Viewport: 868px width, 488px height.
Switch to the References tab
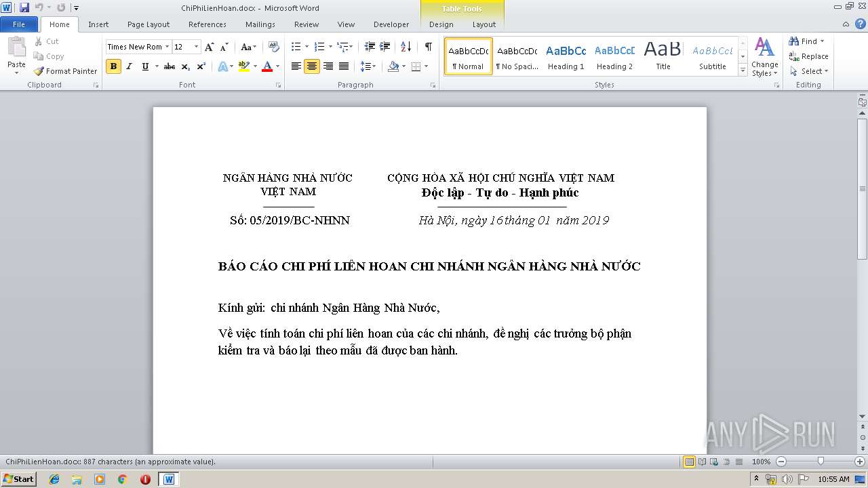[x=208, y=24]
